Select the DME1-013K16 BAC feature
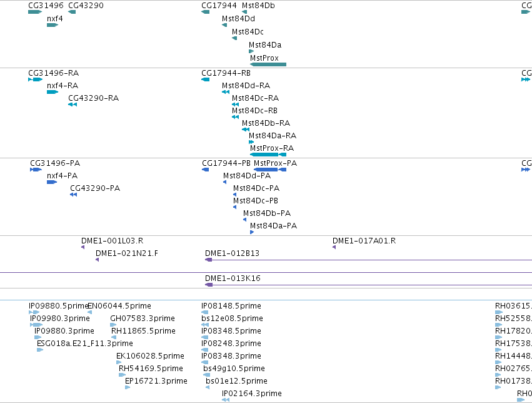Viewport: 532px width, 403px height. click(x=368, y=285)
